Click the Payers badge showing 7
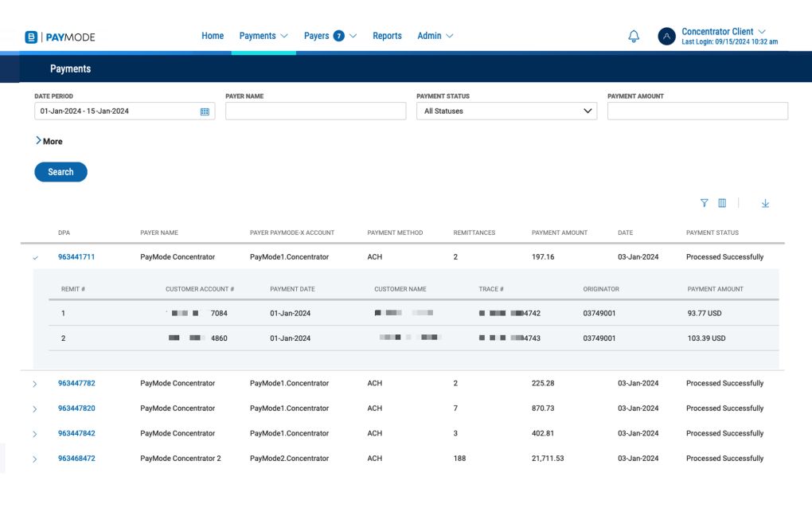The image size is (812, 508). [x=338, y=37]
